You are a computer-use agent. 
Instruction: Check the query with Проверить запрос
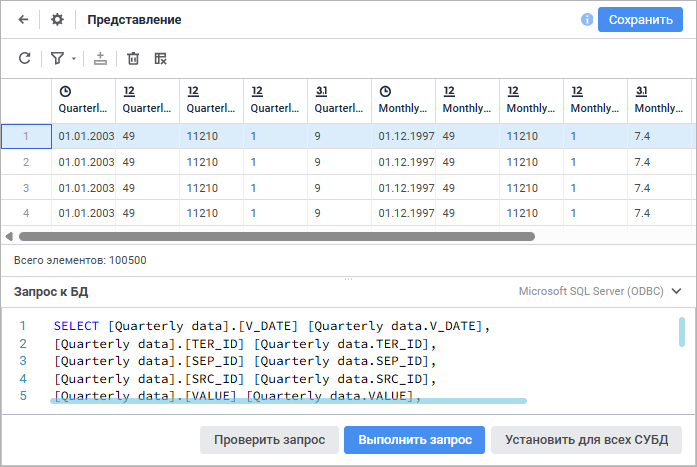(x=269, y=440)
